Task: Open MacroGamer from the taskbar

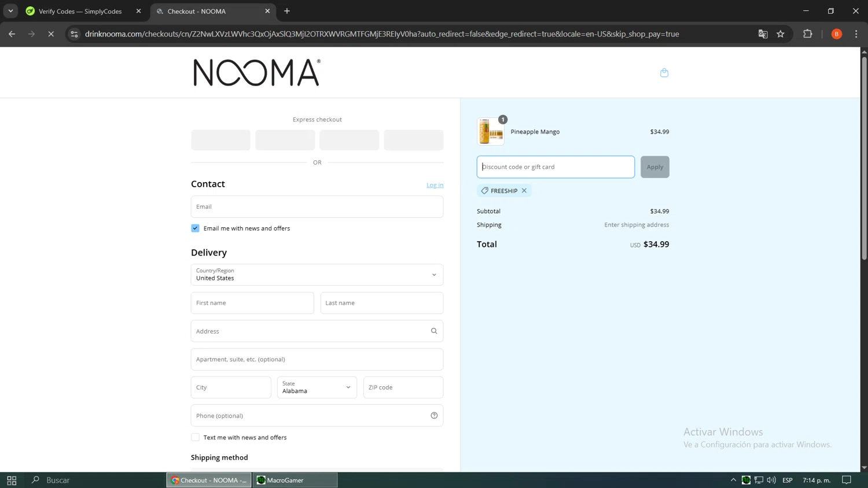Action: coord(295,480)
